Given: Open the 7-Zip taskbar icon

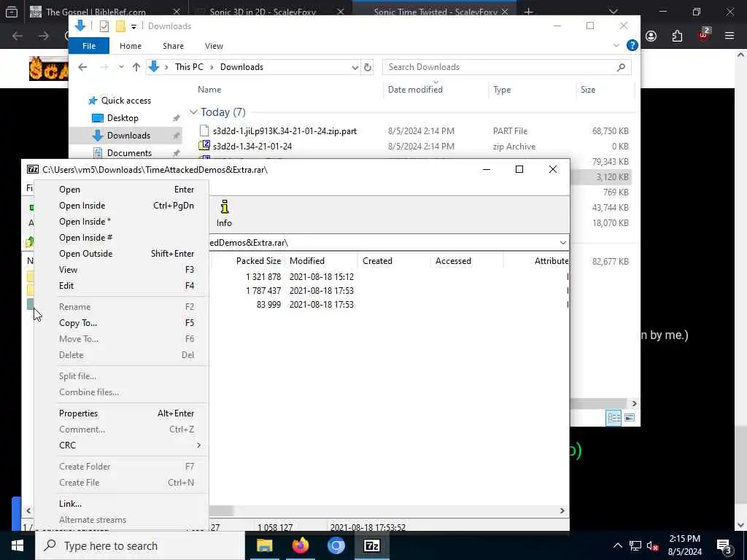Looking at the screenshot, I should coord(371,545).
